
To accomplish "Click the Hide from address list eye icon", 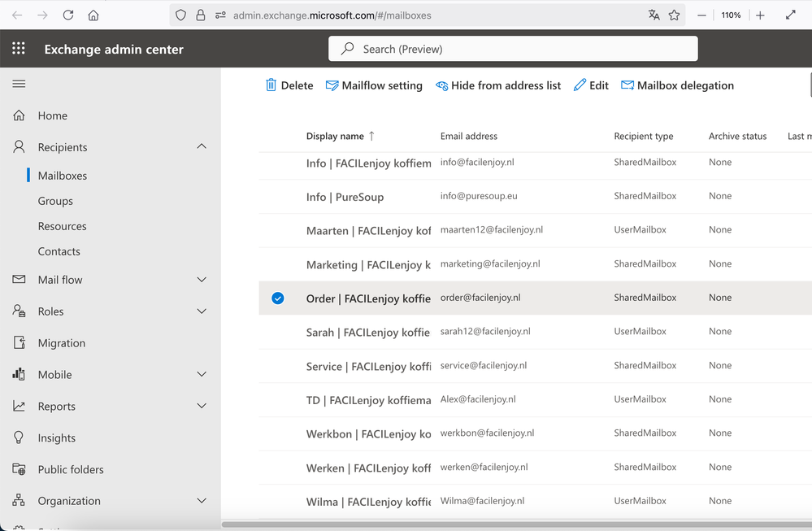I will pyautogui.click(x=441, y=85).
